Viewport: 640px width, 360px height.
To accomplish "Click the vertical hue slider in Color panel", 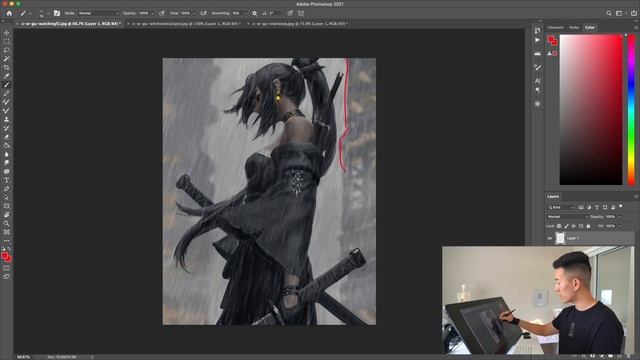I will pos(631,109).
